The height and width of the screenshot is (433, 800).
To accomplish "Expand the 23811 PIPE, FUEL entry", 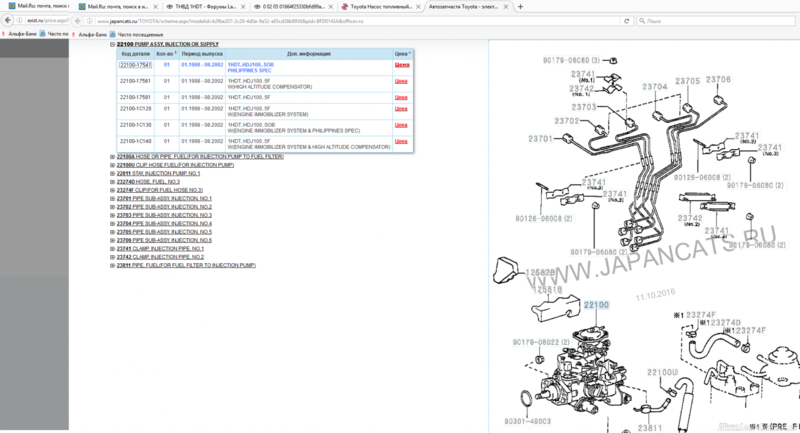I will 111,265.
